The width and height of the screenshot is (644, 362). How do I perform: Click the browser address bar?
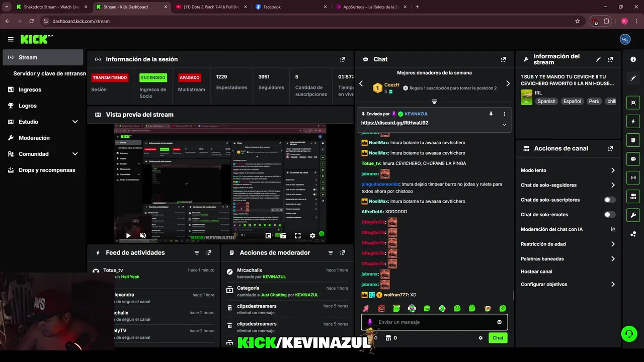coord(312,21)
